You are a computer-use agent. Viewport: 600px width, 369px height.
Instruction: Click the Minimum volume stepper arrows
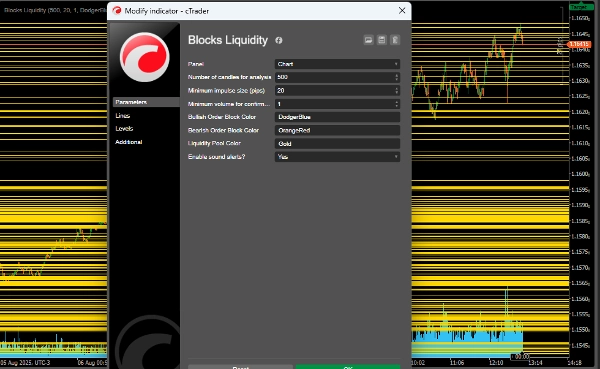pyautogui.click(x=396, y=104)
